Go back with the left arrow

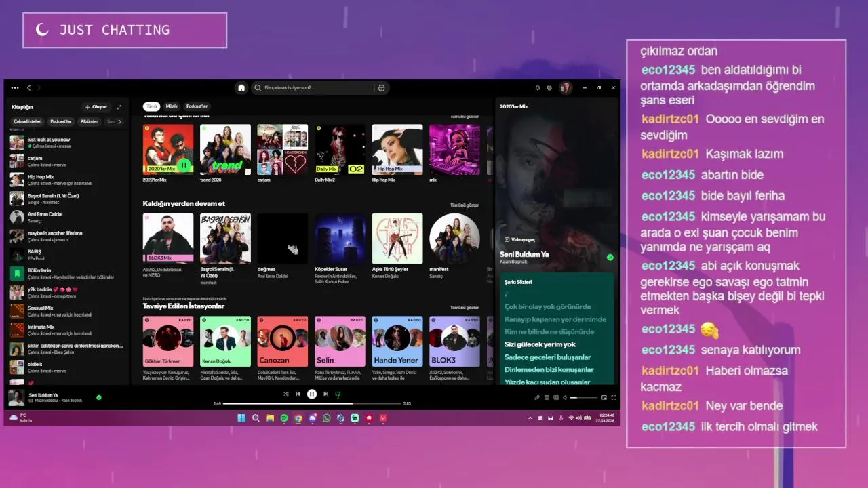tap(28, 88)
